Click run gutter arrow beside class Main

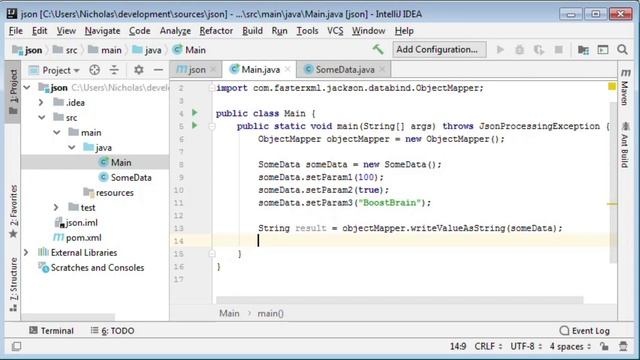coord(195,113)
